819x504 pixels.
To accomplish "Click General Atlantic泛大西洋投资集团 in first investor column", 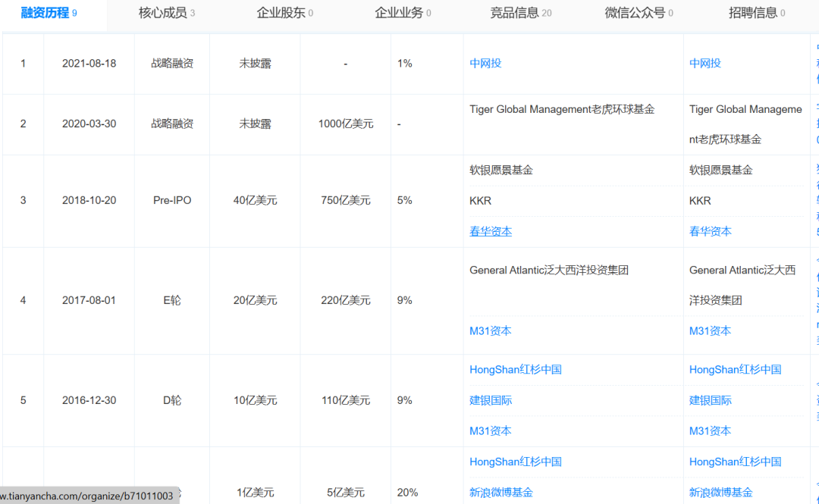I will [549, 270].
